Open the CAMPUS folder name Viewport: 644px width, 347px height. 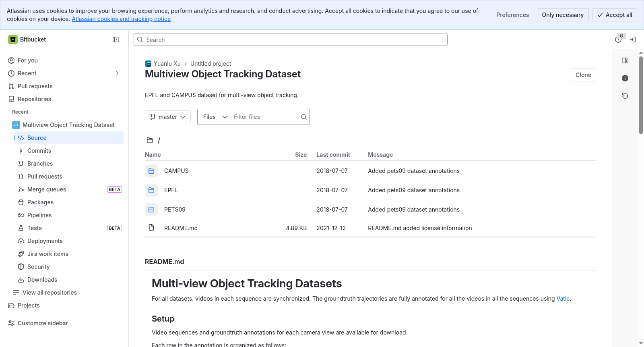[x=176, y=171]
